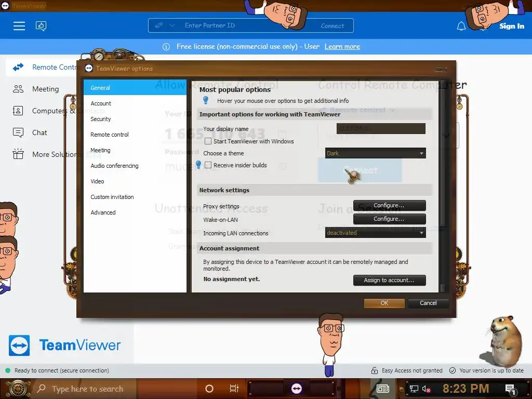Expand connection mode chevron in the Partner ID box
This screenshot has height=399, width=532.
pyautogui.click(x=172, y=25)
